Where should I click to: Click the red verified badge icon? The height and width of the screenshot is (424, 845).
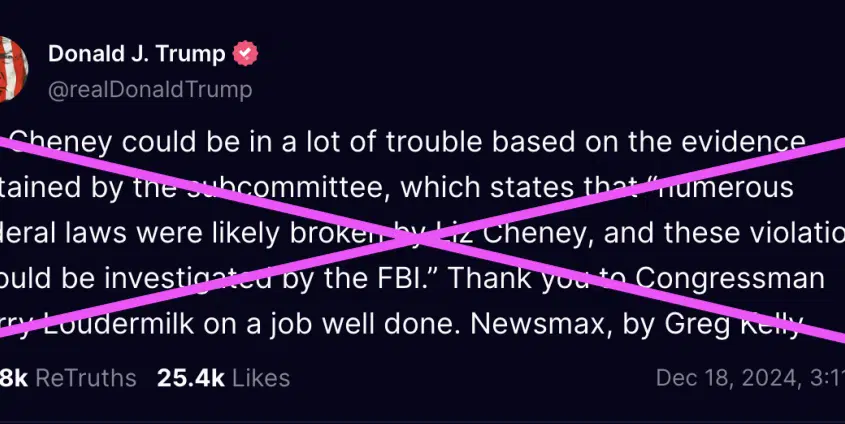tap(245, 53)
